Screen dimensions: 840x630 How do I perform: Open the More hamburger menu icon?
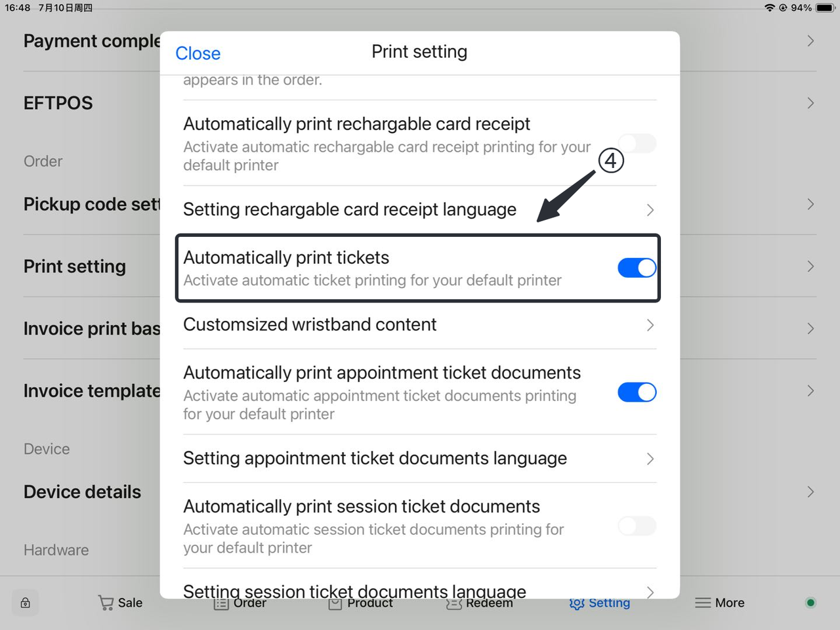click(703, 602)
